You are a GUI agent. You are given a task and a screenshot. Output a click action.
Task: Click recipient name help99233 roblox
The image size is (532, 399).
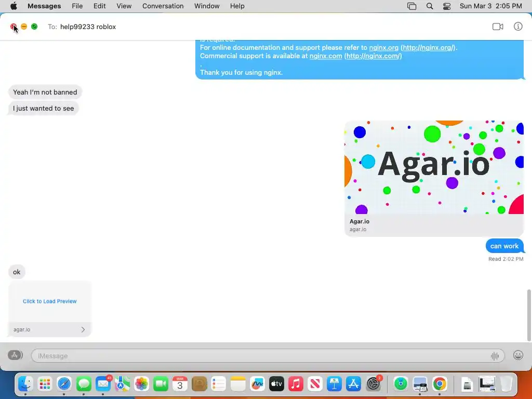click(x=88, y=27)
